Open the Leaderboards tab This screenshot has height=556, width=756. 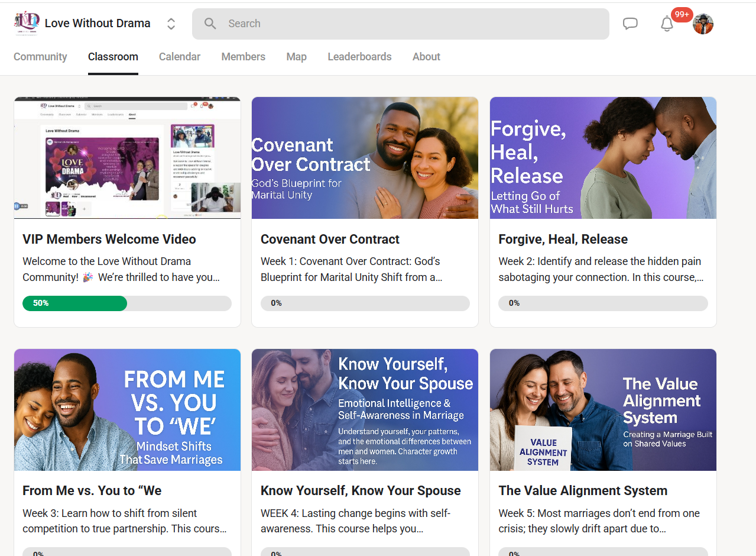click(x=359, y=57)
